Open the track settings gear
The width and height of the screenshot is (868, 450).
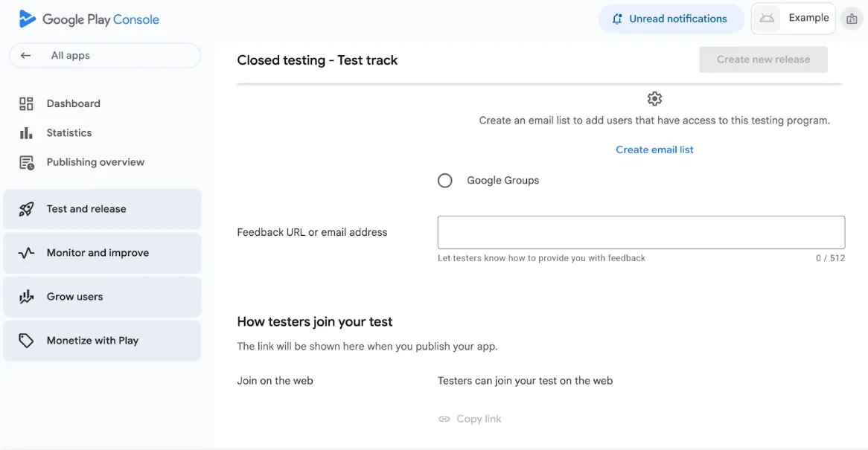point(654,98)
